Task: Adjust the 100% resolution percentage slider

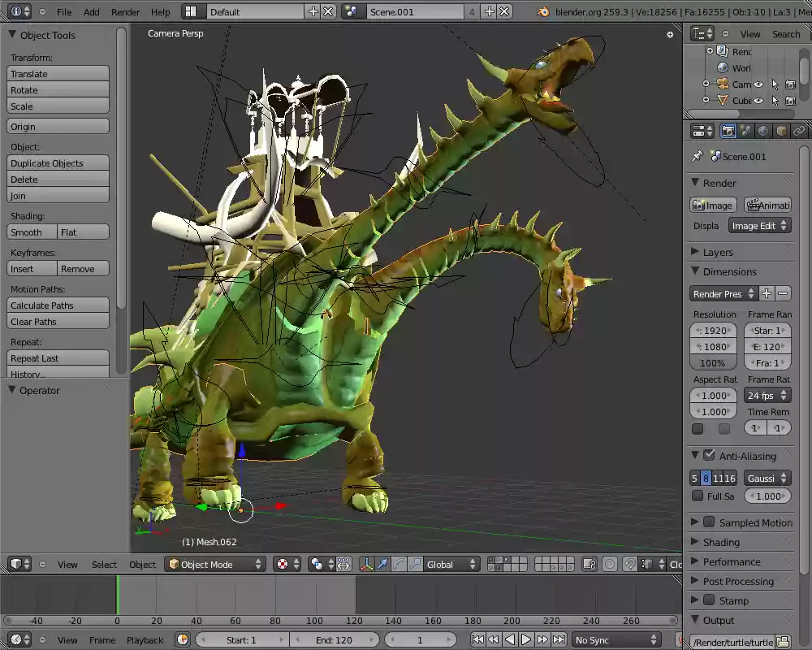Action: click(713, 363)
